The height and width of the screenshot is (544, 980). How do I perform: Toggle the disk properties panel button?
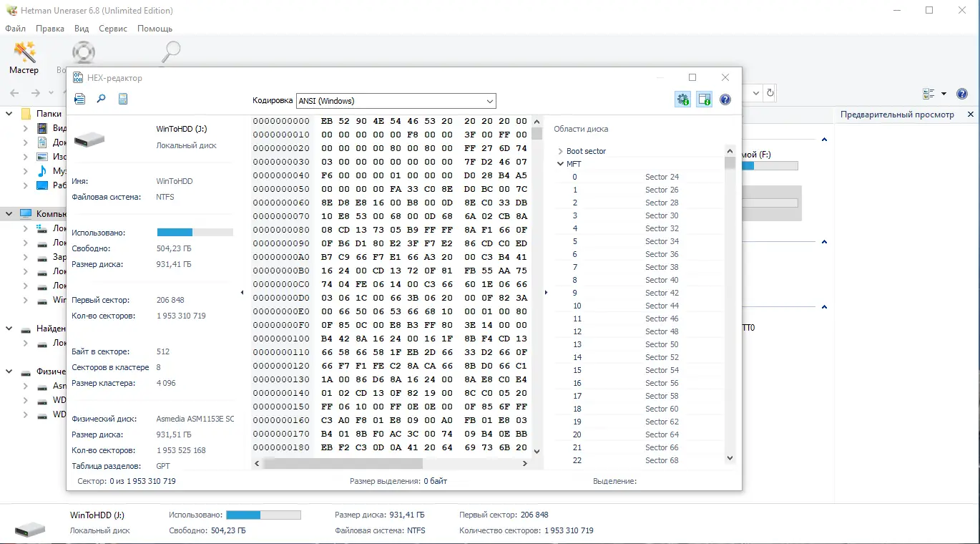pos(682,99)
